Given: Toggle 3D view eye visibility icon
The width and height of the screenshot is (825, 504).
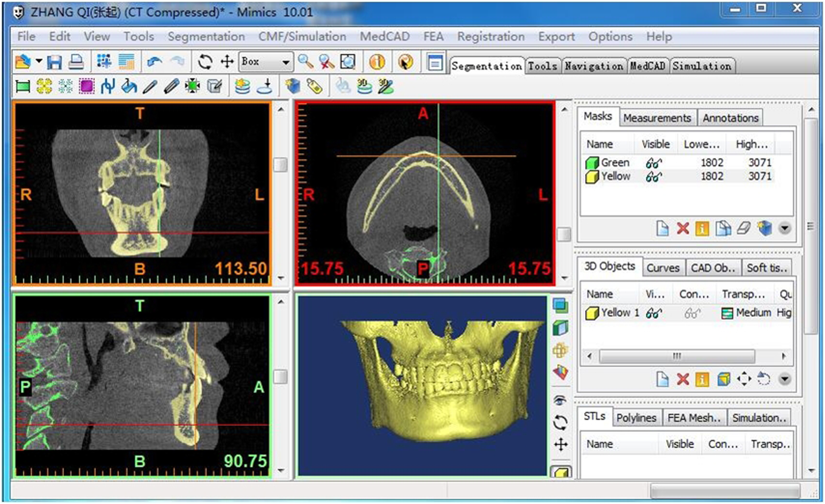Looking at the screenshot, I should (560, 400).
